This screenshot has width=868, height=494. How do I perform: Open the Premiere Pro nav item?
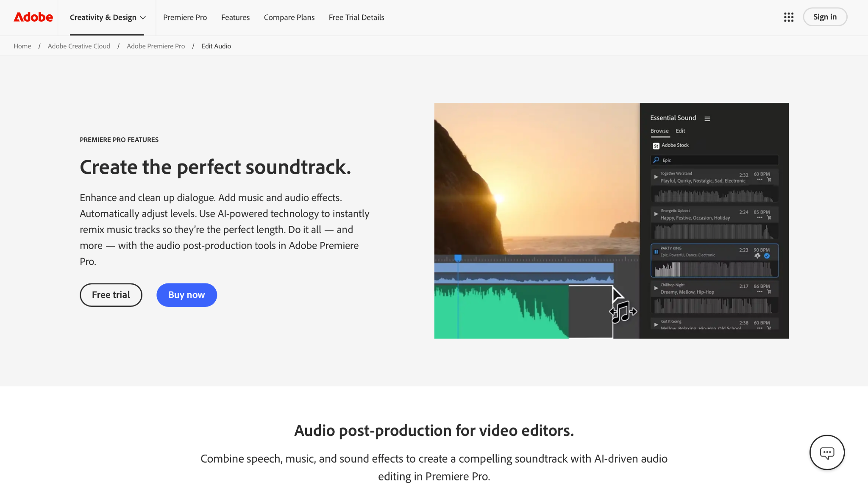coord(185,17)
